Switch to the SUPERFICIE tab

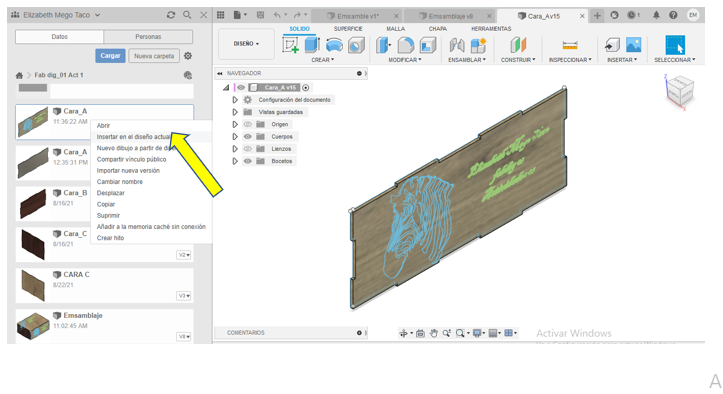tap(348, 29)
